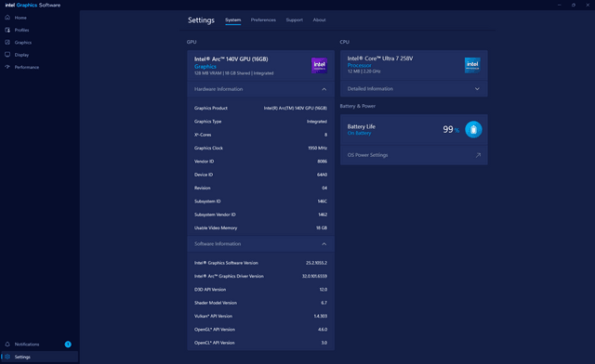Click the Graphics Clock 1950 MHz value
The height and width of the screenshot is (364, 595).
[318, 148]
